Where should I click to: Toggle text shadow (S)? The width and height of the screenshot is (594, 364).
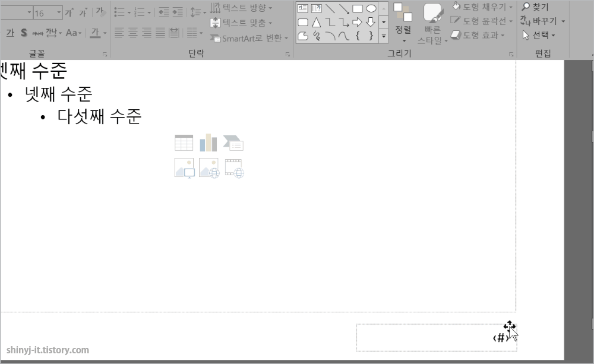pos(24,33)
